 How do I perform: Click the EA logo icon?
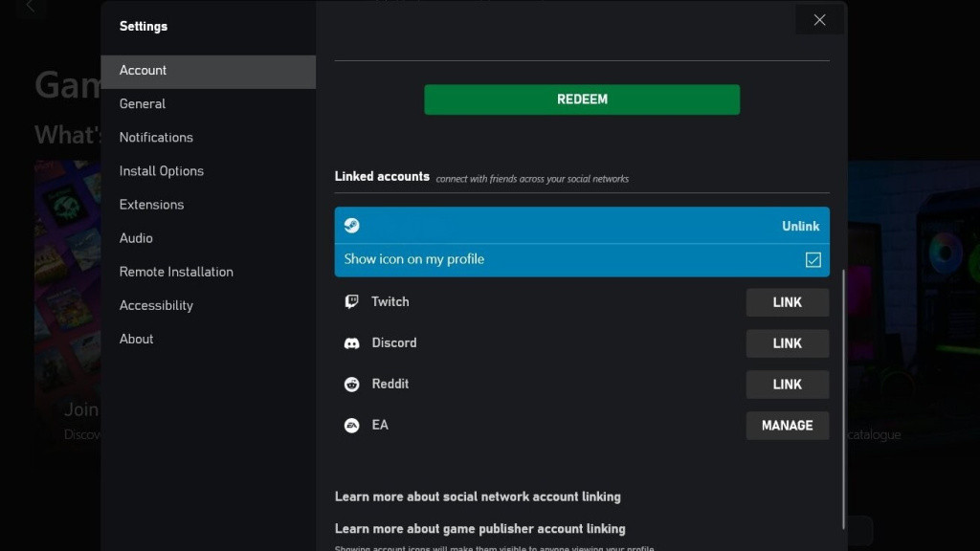coord(352,426)
